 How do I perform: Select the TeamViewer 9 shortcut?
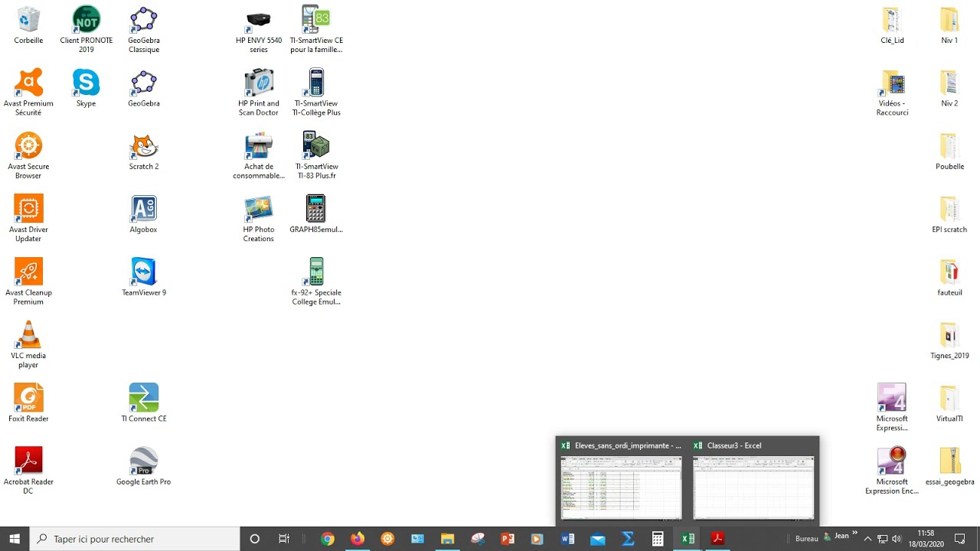tap(144, 276)
